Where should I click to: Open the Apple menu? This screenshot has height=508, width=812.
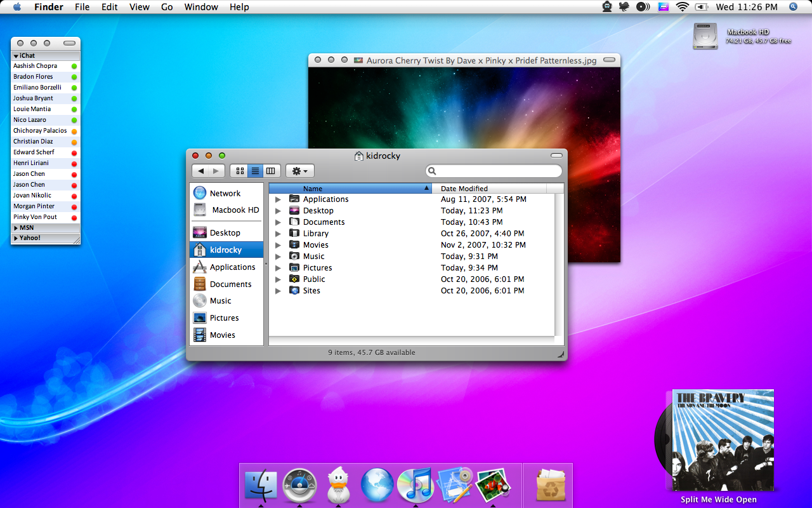16,7
